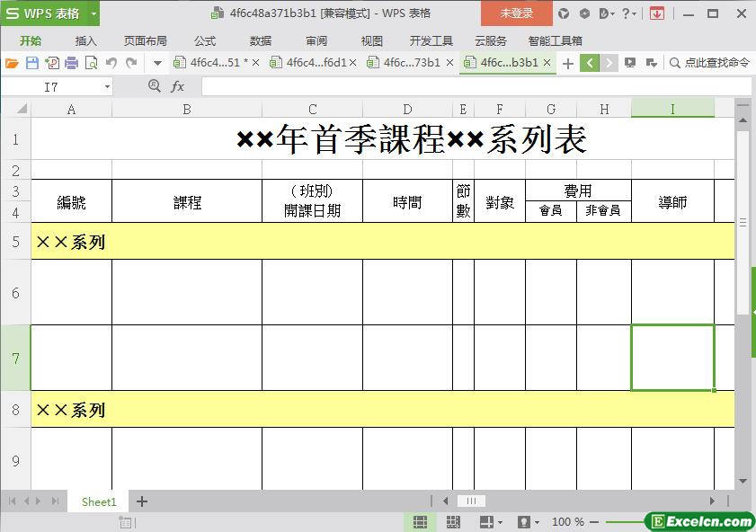Select the Sheet1 tab
Image resolution: width=756 pixels, height=532 pixels.
[x=99, y=501]
